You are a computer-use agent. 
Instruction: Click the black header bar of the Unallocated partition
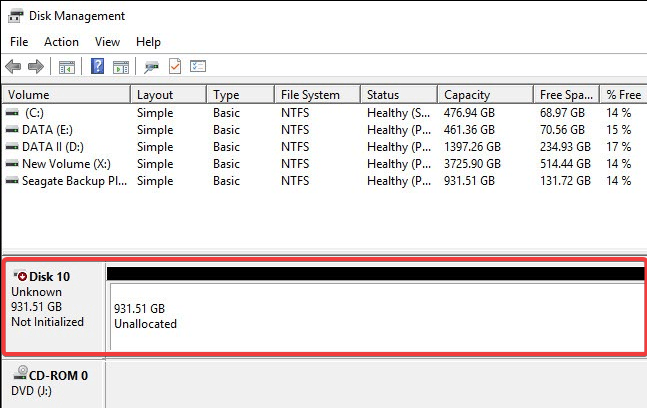pos(375,274)
